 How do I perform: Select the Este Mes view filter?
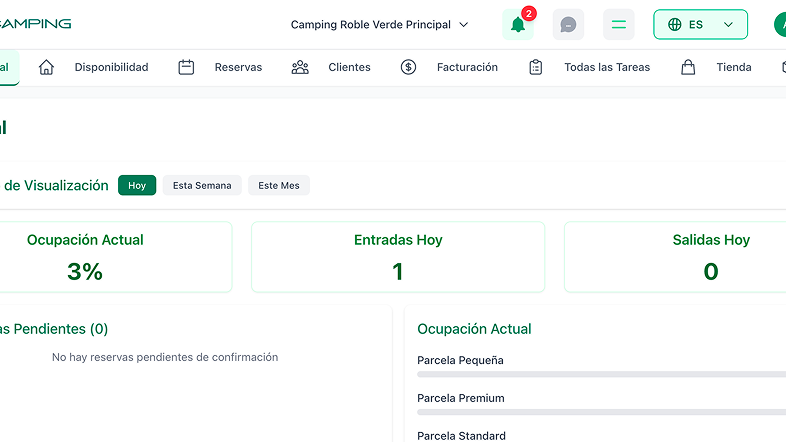tap(279, 185)
